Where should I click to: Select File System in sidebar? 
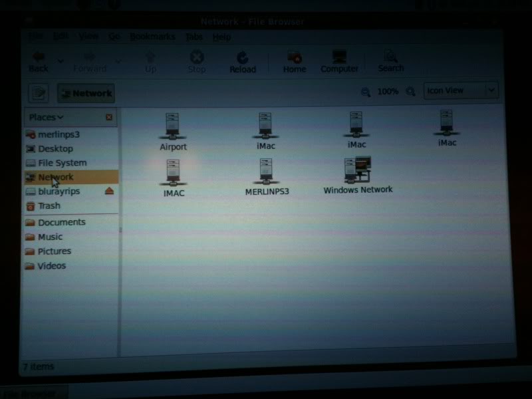coord(70,163)
